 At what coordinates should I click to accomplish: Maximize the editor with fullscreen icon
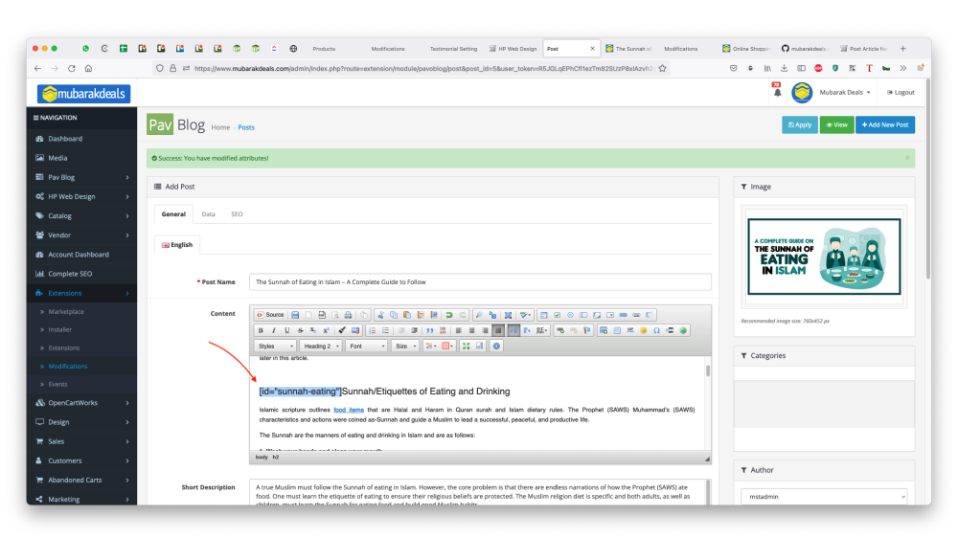pyautogui.click(x=466, y=346)
